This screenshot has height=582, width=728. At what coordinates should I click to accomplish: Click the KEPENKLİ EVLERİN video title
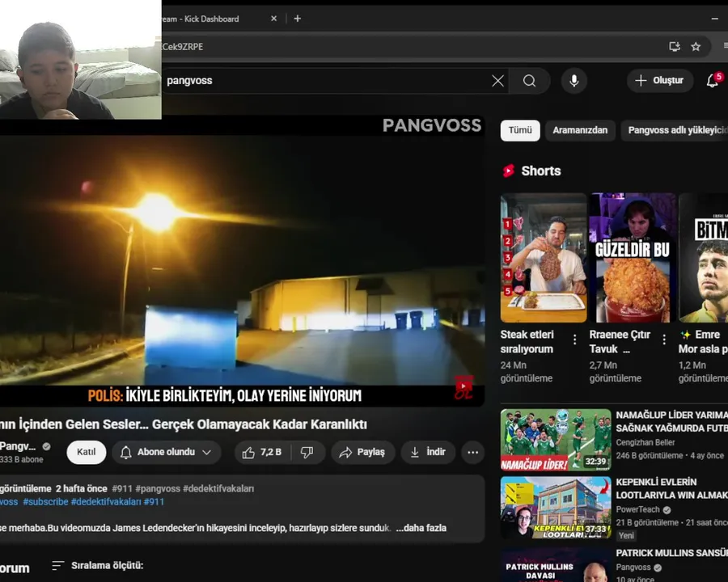tap(672, 489)
